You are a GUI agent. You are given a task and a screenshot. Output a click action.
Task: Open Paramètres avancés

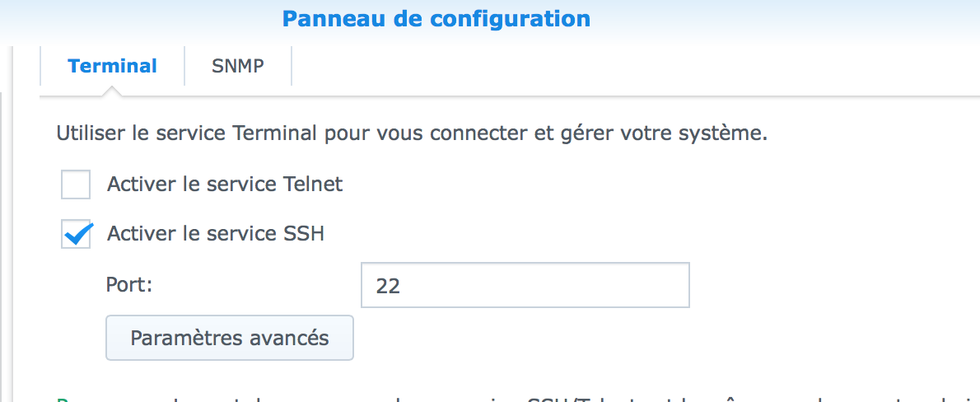(230, 338)
